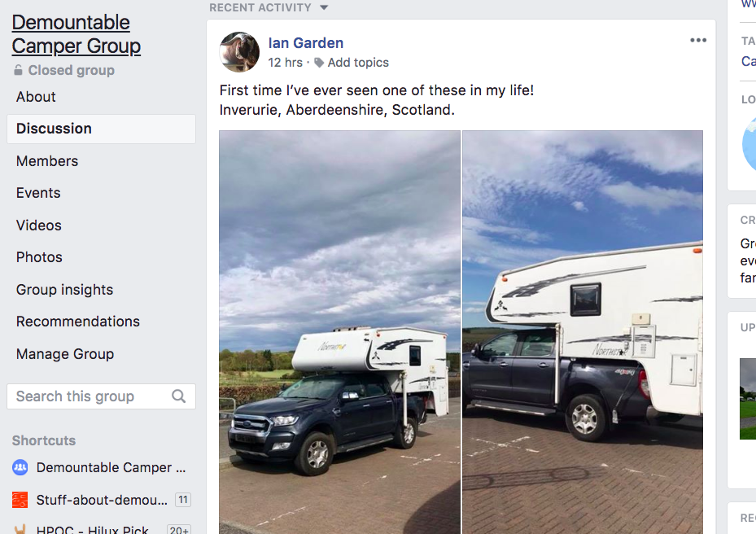This screenshot has width=756, height=534.
Task: Select Group insights in the sidebar
Action: point(64,290)
